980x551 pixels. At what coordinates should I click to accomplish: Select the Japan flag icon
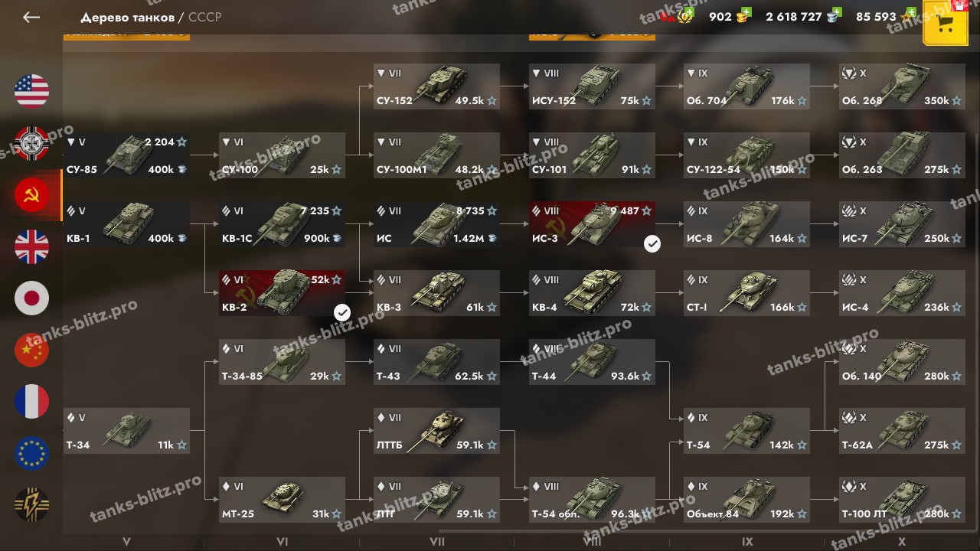point(31,298)
